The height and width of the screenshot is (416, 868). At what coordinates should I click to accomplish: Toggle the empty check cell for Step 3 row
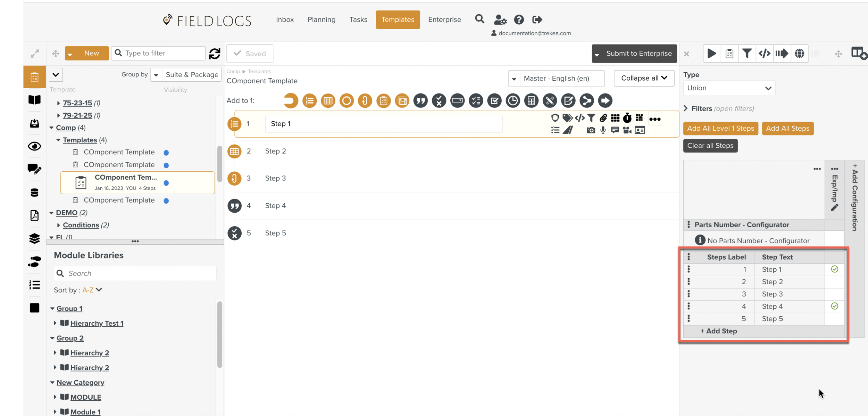(834, 294)
